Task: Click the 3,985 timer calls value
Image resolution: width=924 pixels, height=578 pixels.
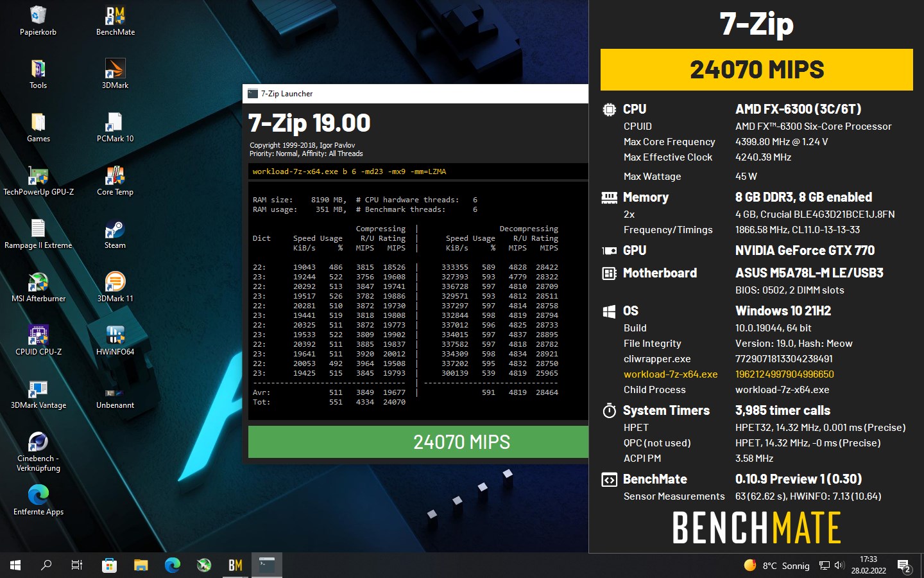Action: (783, 410)
